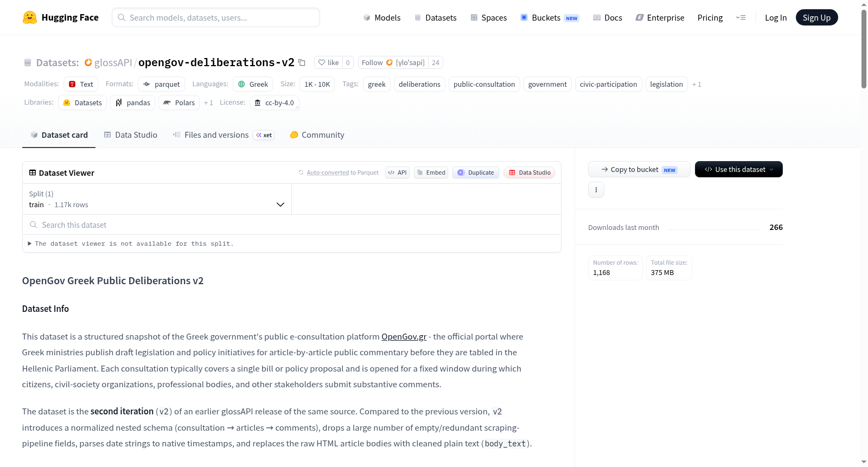Expand the train split dropdown
Viewport: 868px width, 467px height.
coord(157,199)
